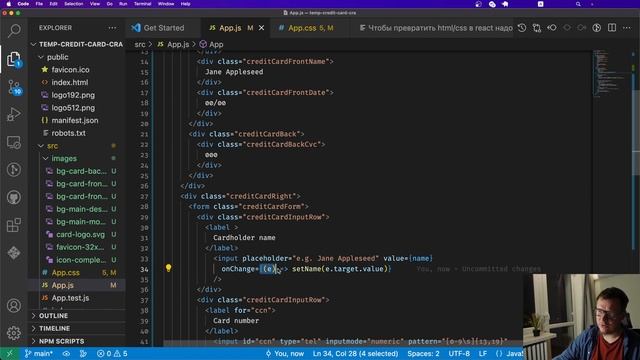Open the Search view in activity bar

click(14, 31)
